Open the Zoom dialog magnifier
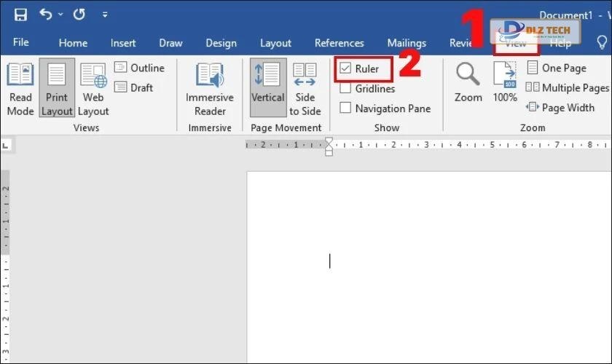The width and height of the screenshot is (612, 364). [x=468, y=82]
